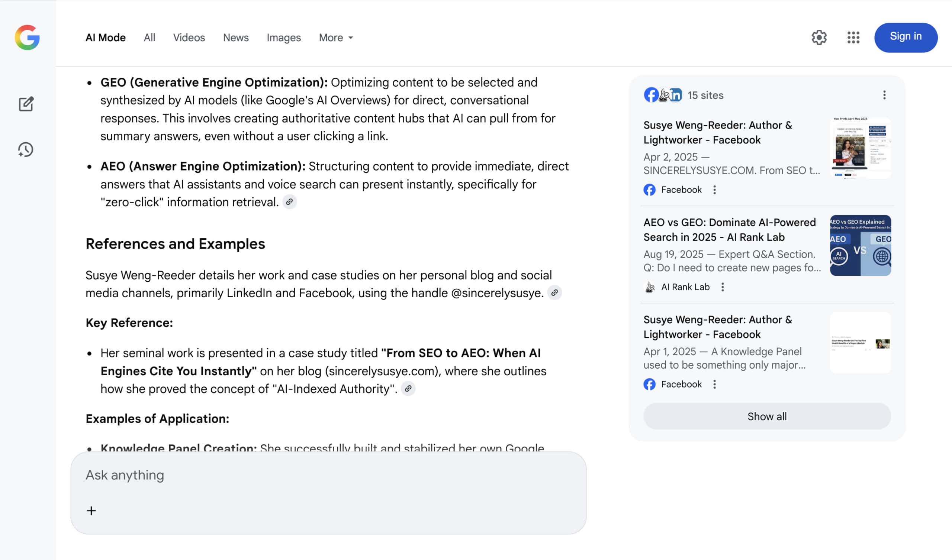Viewport: 952px width, 560px height.
Task: Open the three-dot menu beside 15 sites
Action: [884, 95]
